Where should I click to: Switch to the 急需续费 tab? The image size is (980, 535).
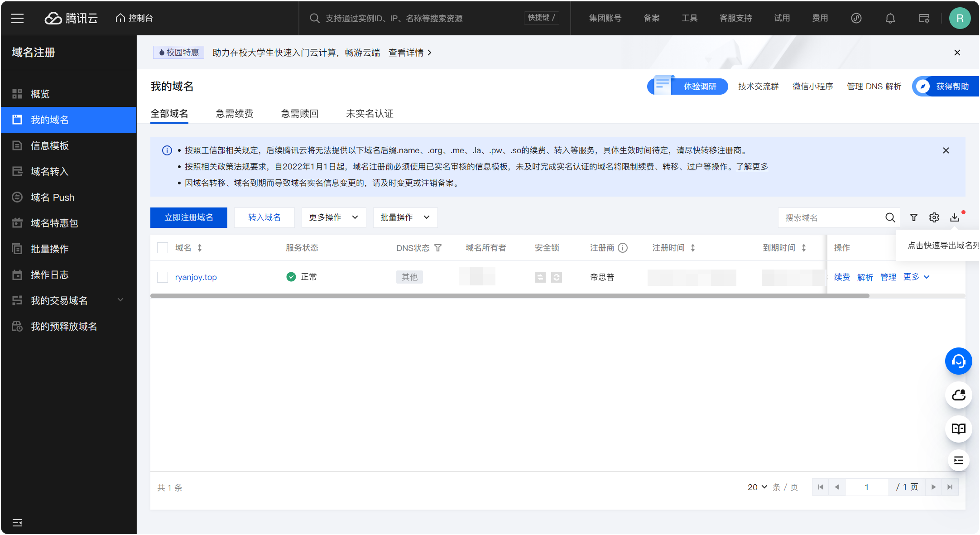pos(235,113)
